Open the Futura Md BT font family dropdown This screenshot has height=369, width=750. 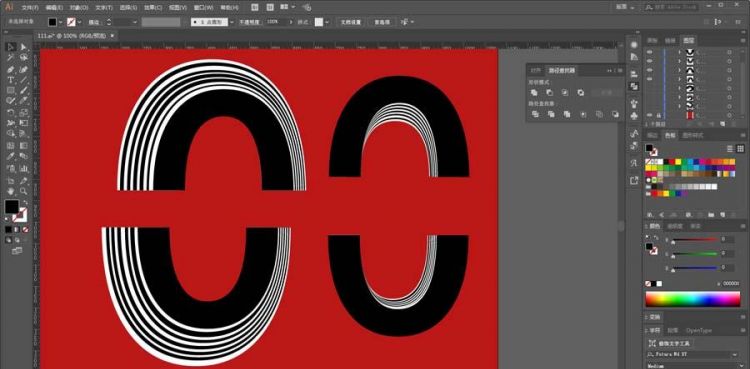pos(735,355)
